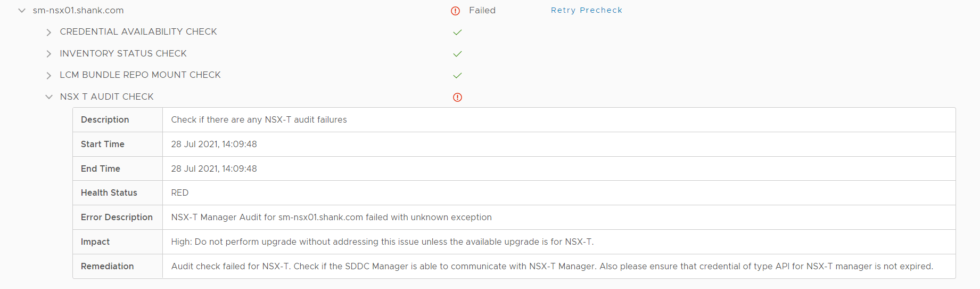Select the NSX T AUDIT CHECK label

click(x=106, y=97)
